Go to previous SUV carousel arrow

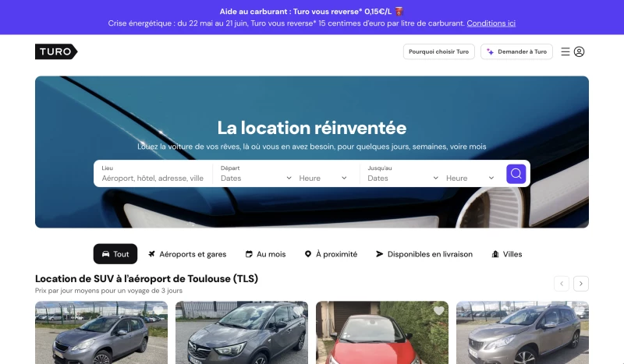pos(562,284)
